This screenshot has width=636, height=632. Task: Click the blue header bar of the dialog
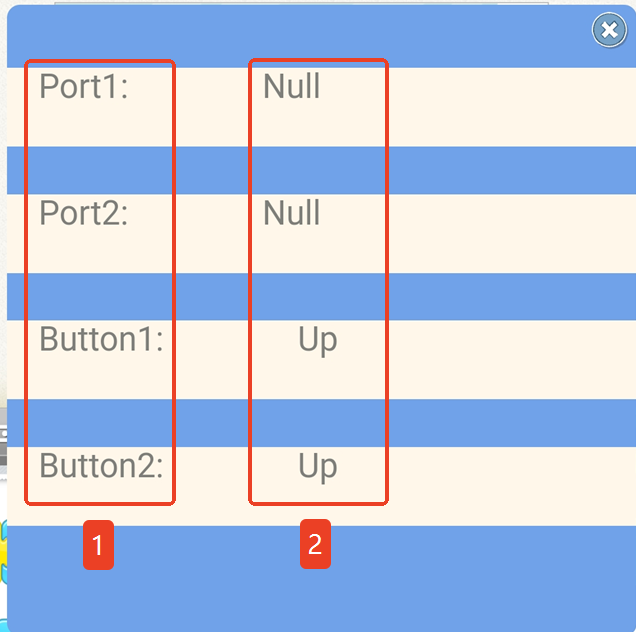pos(296,37)
